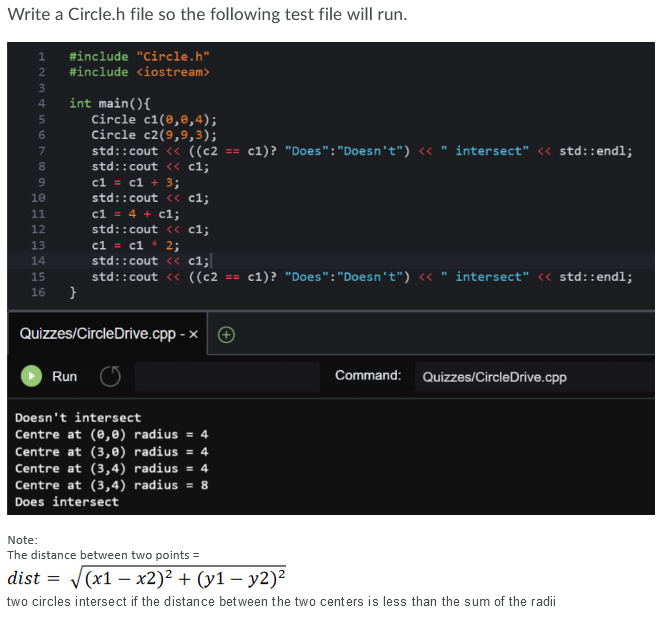Click the 'int main(){' code line
The image size is (670, 626).
click(110, 103)
